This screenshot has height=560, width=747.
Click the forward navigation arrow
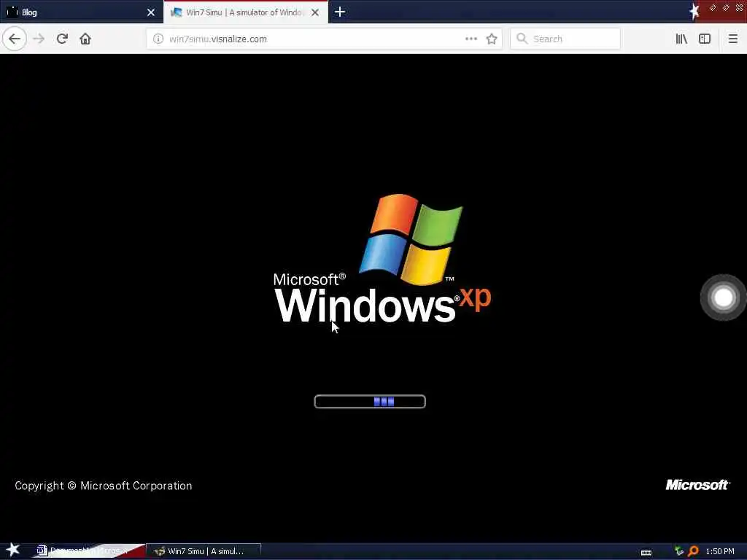39,39
